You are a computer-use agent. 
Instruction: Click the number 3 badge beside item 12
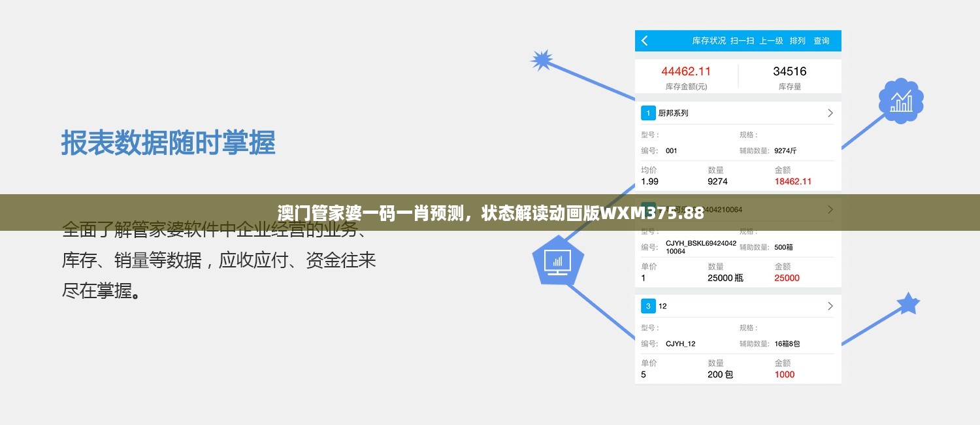click(x=648, y=306)
